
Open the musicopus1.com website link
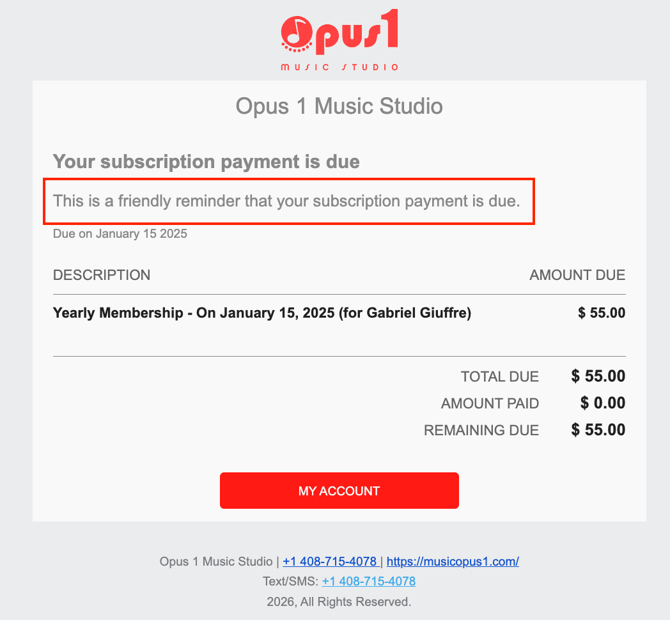(x=452, y=562)
